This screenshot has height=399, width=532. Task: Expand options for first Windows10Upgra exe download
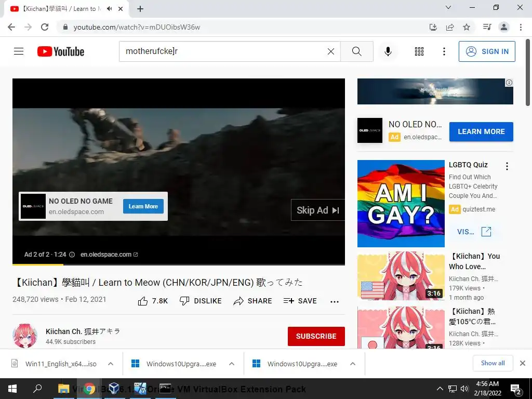[232, 364]
